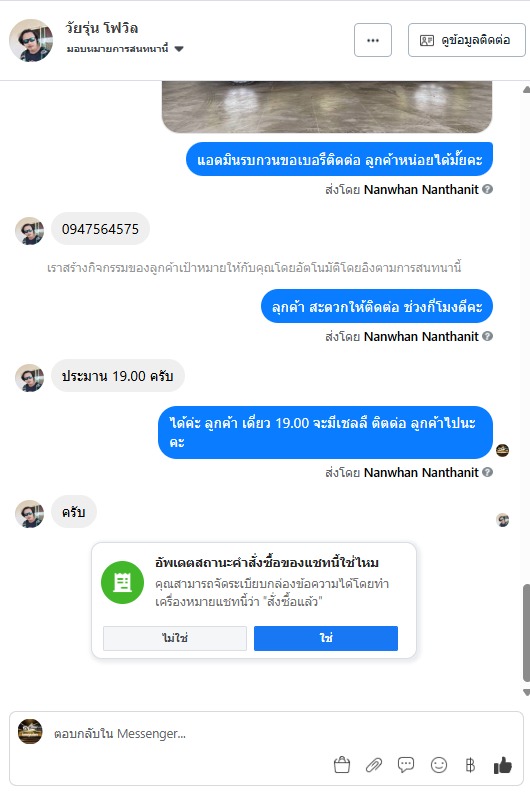Click the chat scrollbar thumb

[526, 632]
